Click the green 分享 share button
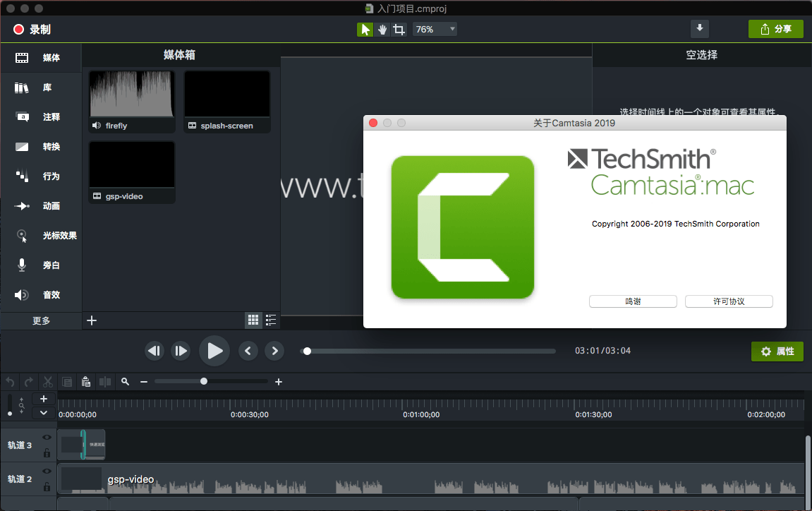Image resolution: width=812 pixels, height=511 pixels. point(775,29)
